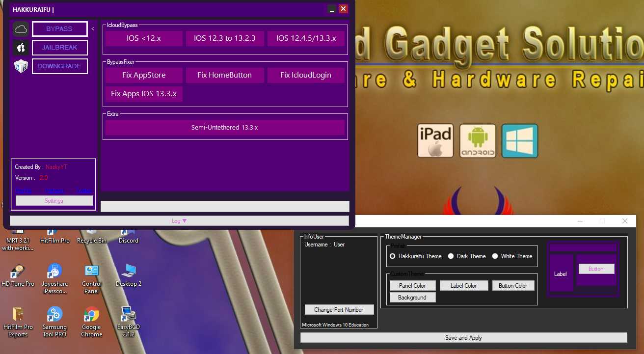The height and width of the screenshot is (354, 644).
Task: Click the IOS <12.x bypass button
Action: [x=144, y=38]
